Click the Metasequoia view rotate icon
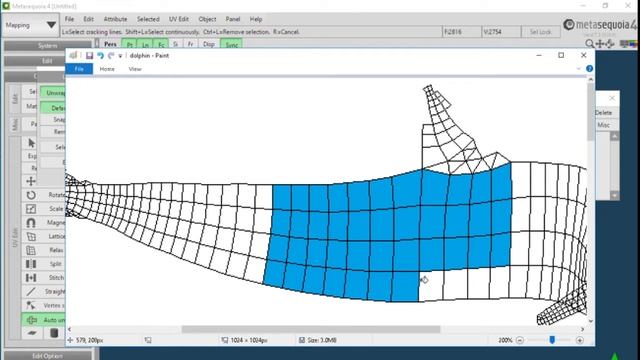The width and height of the screenshot is (640, 360). point(610,44)
